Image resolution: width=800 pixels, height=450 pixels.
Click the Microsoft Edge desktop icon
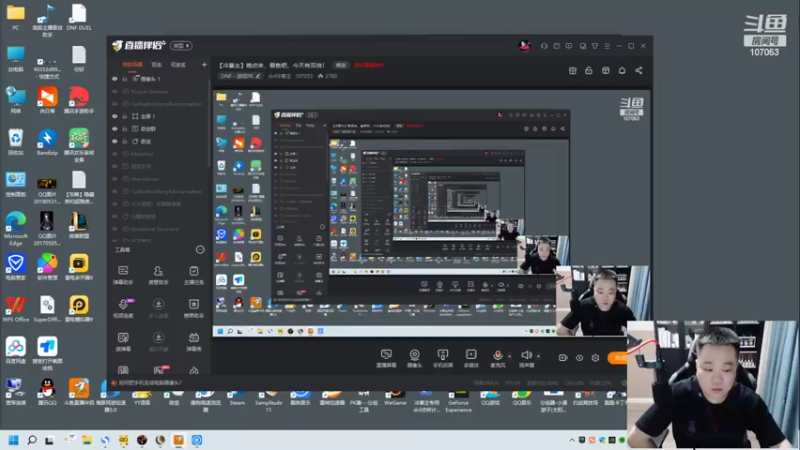click(16, 228)
